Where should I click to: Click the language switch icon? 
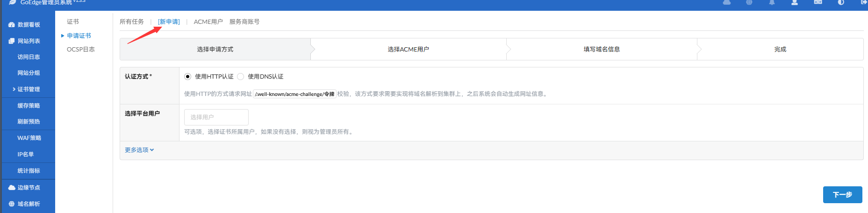(x=818, y=2)
